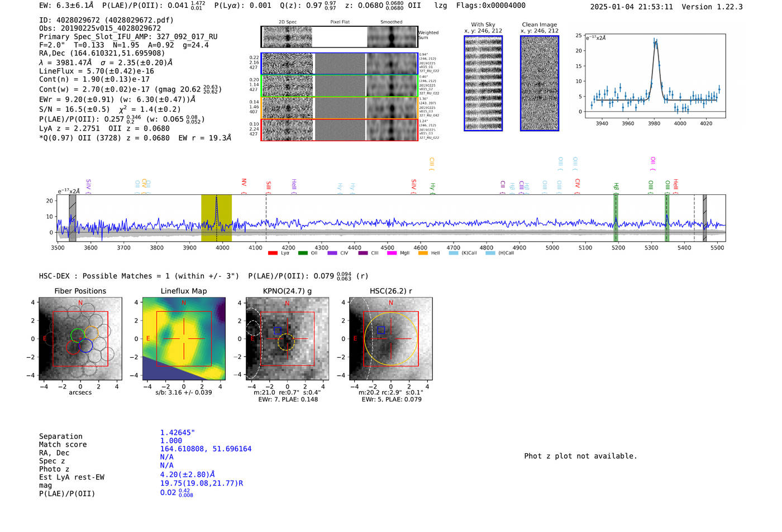Screen dimensions: 782x532
Task: Open the Lineflux Map image
Action: (184, 339)
